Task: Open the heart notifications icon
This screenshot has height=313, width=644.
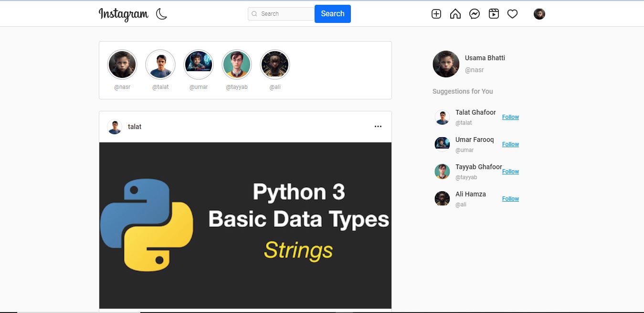Action: (512, 14)
